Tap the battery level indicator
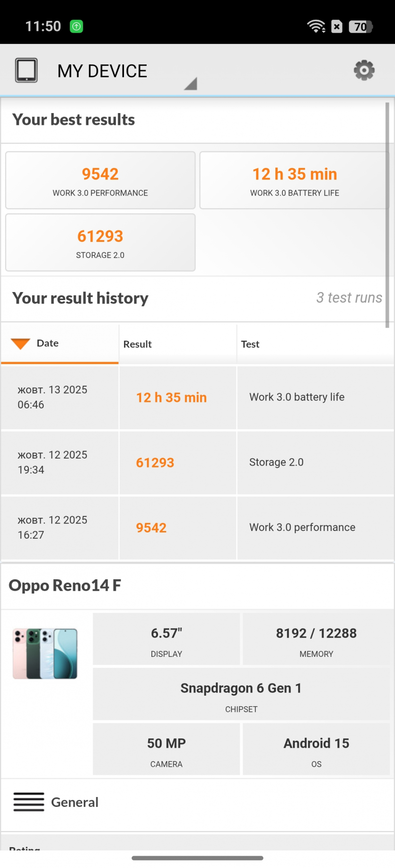Viewport: 395px width, 868px height. pos(360,27)
